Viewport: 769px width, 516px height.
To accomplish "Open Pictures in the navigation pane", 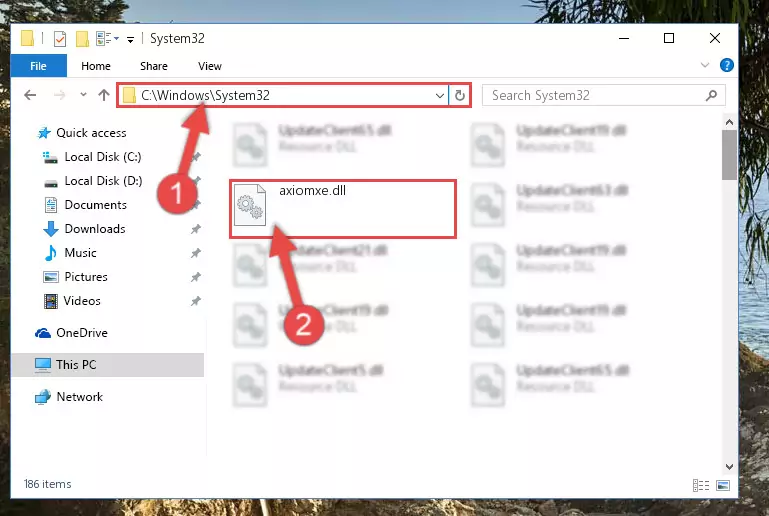I will coord(86,277).
